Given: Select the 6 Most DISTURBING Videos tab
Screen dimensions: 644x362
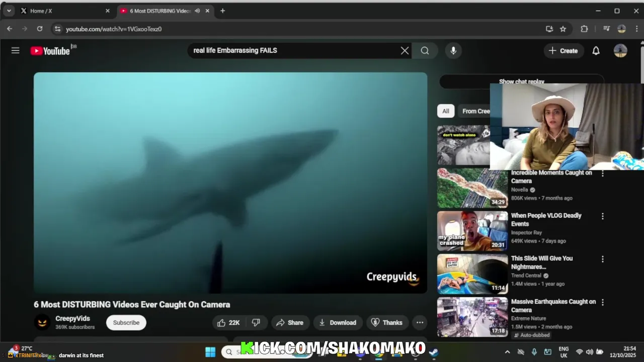Looking at the screenshot, I should (160, 11).
